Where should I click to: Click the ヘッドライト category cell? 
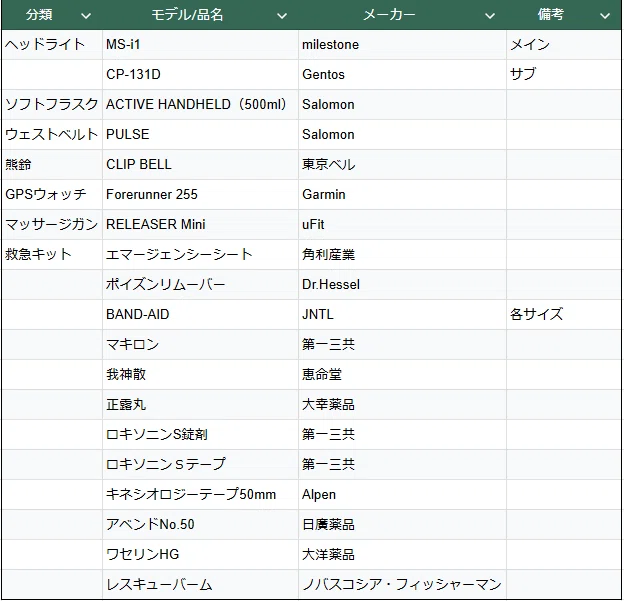(x=52, y=45)
